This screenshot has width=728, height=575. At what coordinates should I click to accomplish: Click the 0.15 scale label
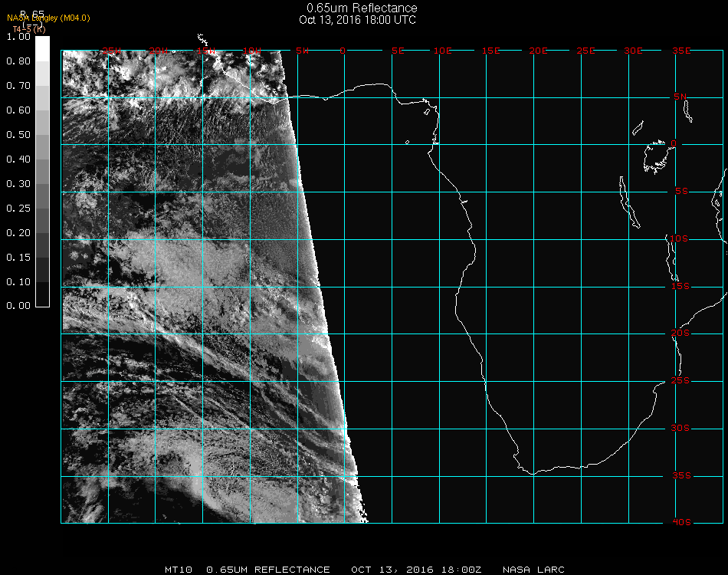coord(18,258)
